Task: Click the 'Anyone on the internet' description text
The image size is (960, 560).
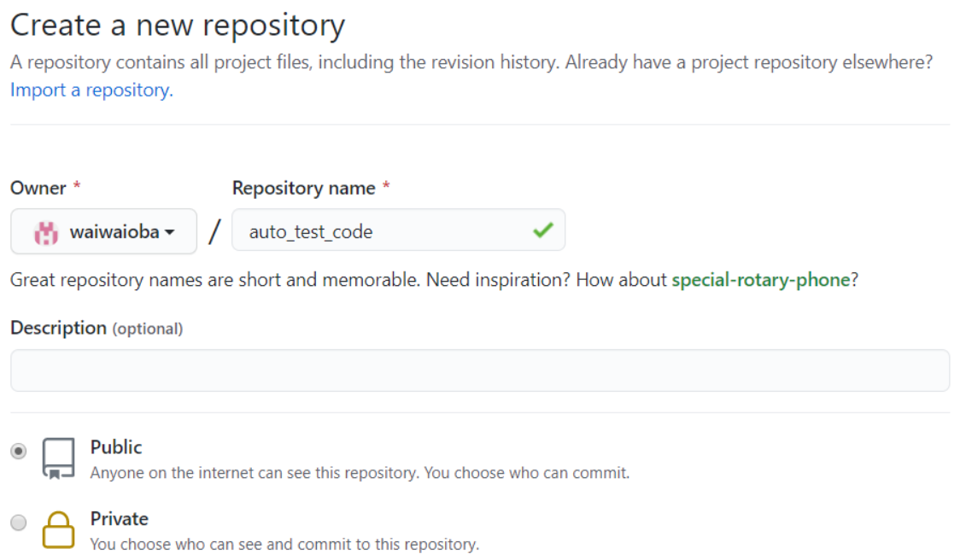Action: [360, 472]
